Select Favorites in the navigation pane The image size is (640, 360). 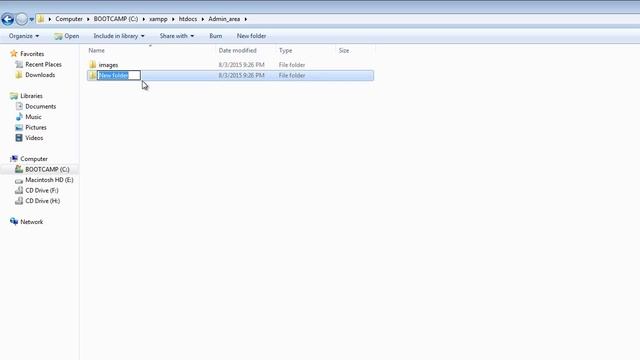pos(32,54)
